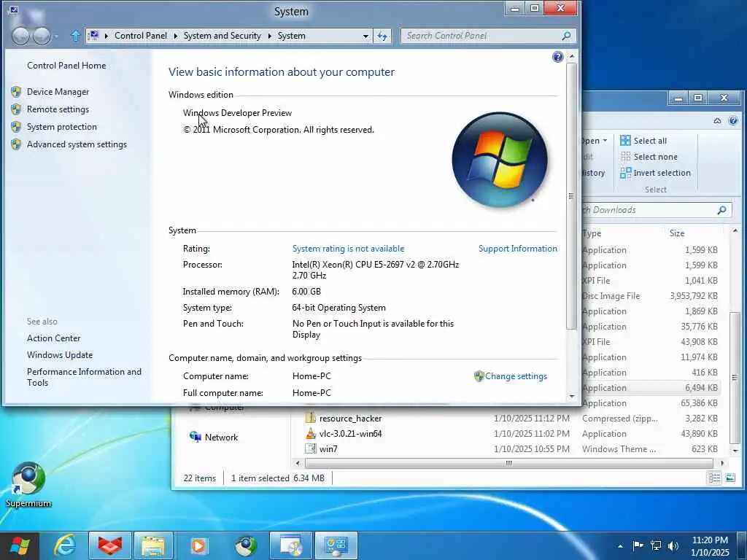Viewport: 747px width, 560px height.
Task: Click Explorer horizontal scrollbar right arrow
Action: 722,463
